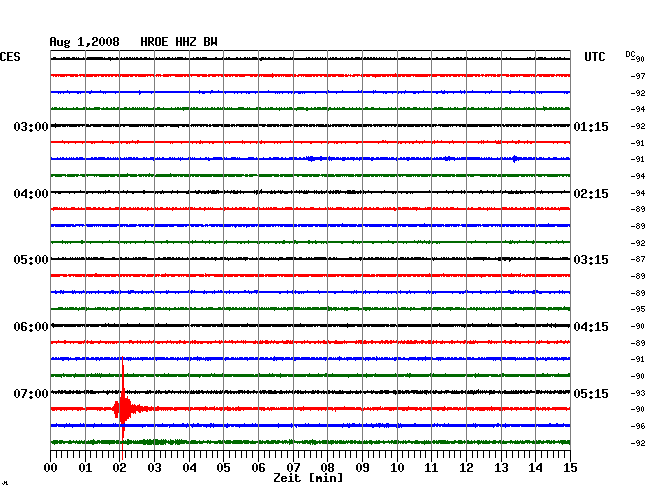This screenshot has height=494, width=650.
Task: Click the '14' minute axis label
Action: click(535, 467)
